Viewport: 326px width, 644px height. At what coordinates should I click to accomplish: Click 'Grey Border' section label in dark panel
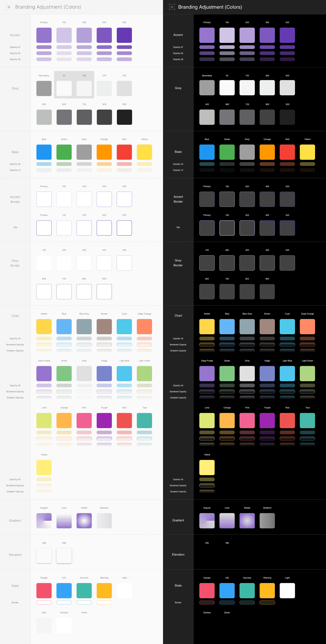(x=178, y=263)
